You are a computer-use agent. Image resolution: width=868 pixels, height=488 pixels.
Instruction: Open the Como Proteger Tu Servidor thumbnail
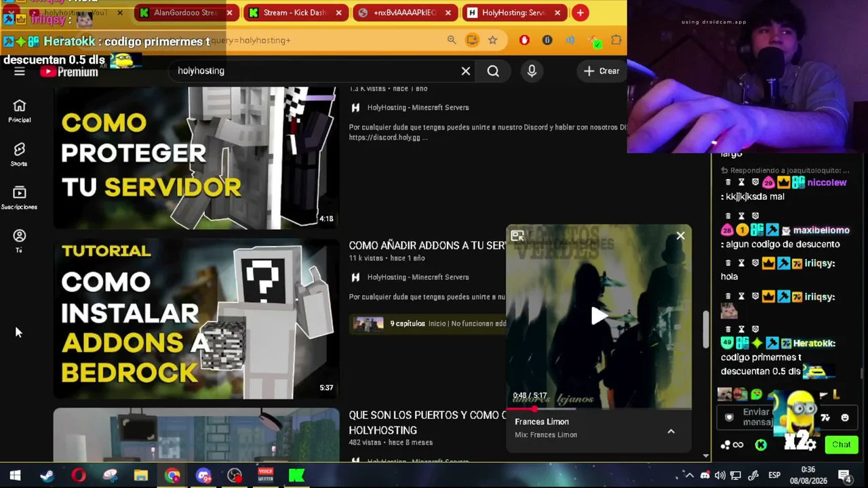pos(196,158)
